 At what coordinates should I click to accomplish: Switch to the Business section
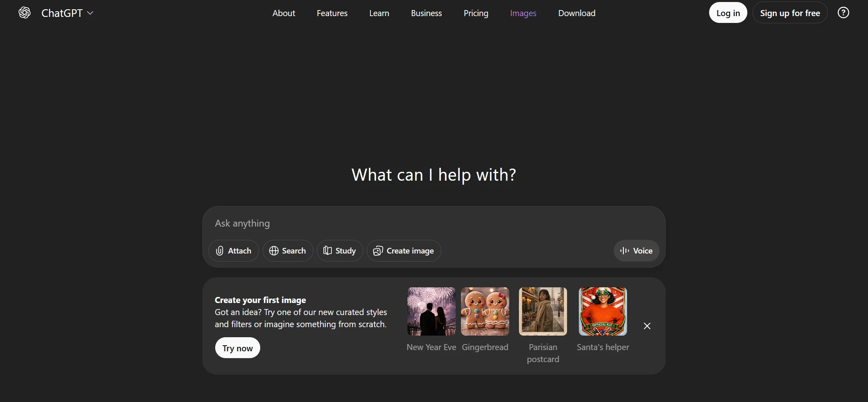coord(426,13)
